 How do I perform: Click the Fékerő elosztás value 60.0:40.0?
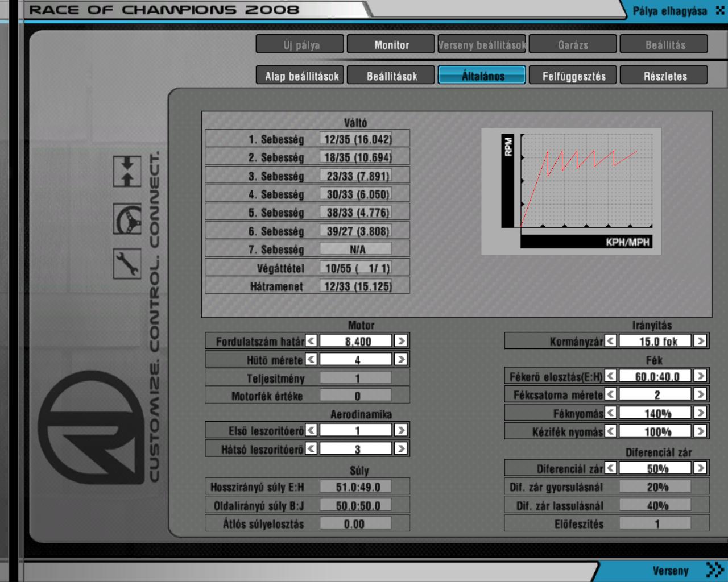[656, 376]
